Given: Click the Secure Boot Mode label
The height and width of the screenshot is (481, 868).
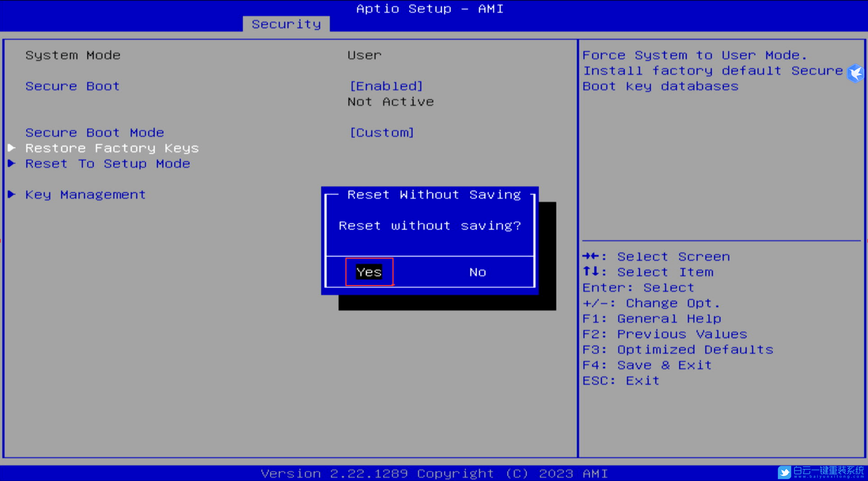Looking at the screenshot, I should click(94, 133).
